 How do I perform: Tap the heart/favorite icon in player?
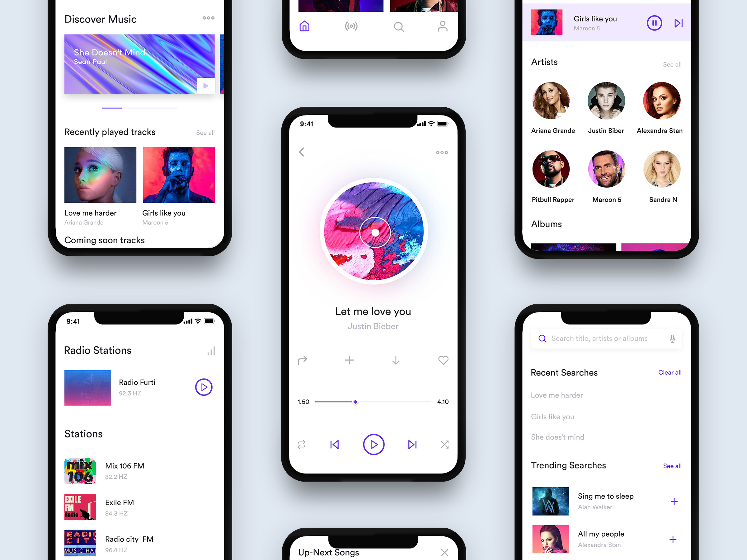pyautogui.click(x=443, y=359)
